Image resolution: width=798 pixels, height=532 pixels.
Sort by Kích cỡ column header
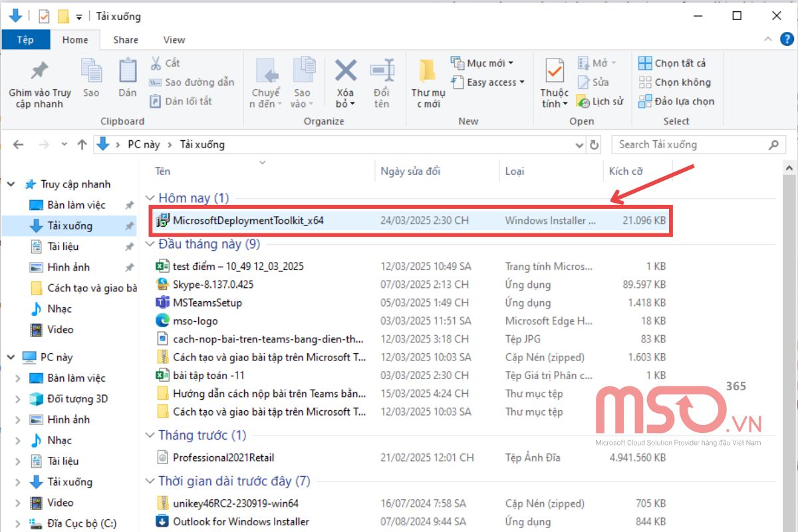coord(638,171)
